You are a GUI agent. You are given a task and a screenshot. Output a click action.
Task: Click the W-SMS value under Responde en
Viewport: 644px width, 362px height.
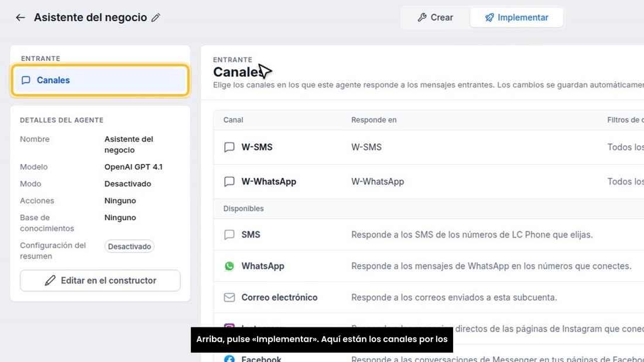[366, 147]
